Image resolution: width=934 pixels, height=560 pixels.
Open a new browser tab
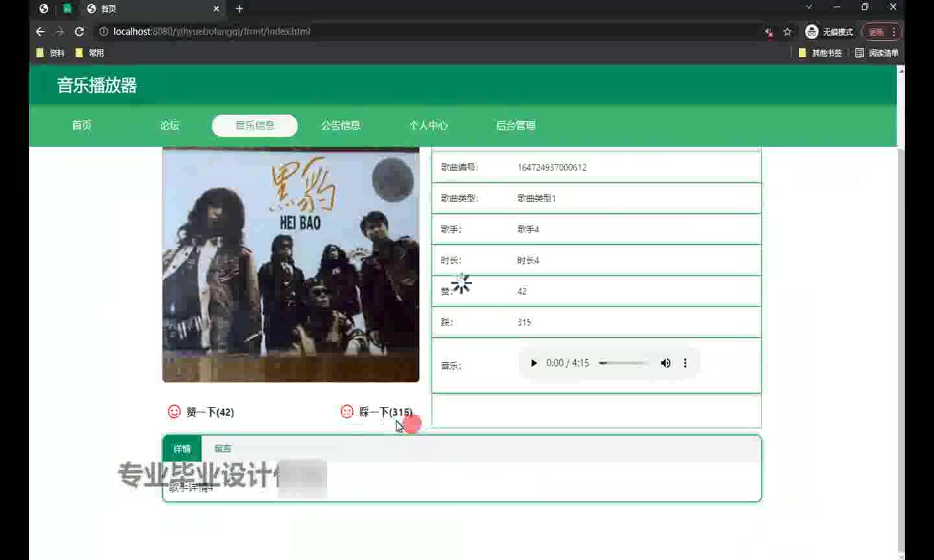(x=239, y=8)
